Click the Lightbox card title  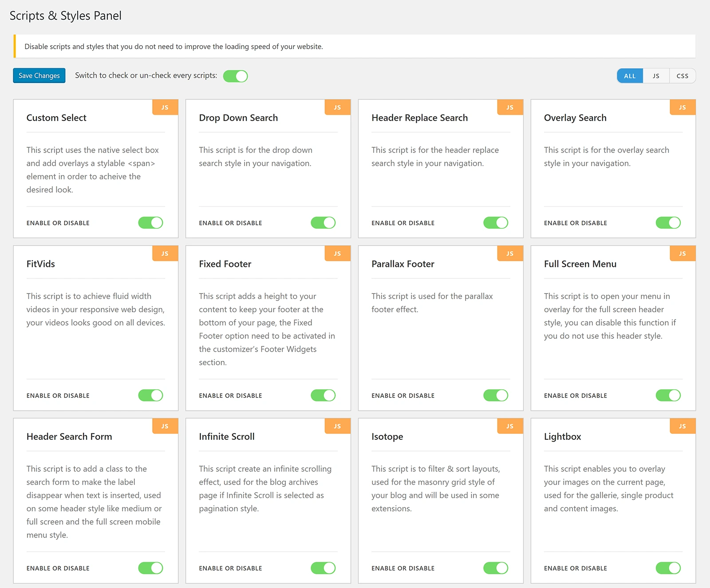tap(562, 436)
